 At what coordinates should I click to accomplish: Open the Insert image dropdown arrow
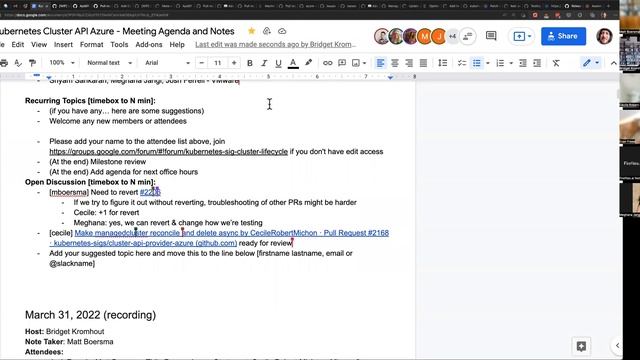[x=364, y=63]
